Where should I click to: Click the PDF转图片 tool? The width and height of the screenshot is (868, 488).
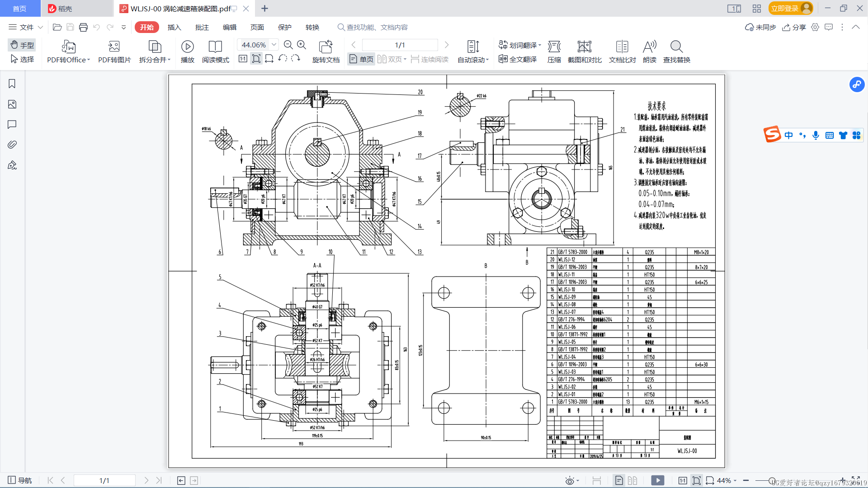click(114, 52)
